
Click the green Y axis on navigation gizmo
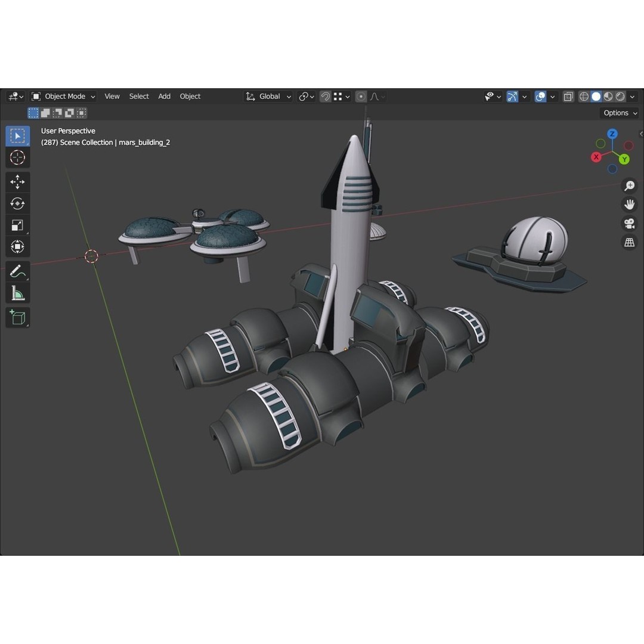click(x=624, y=159)
